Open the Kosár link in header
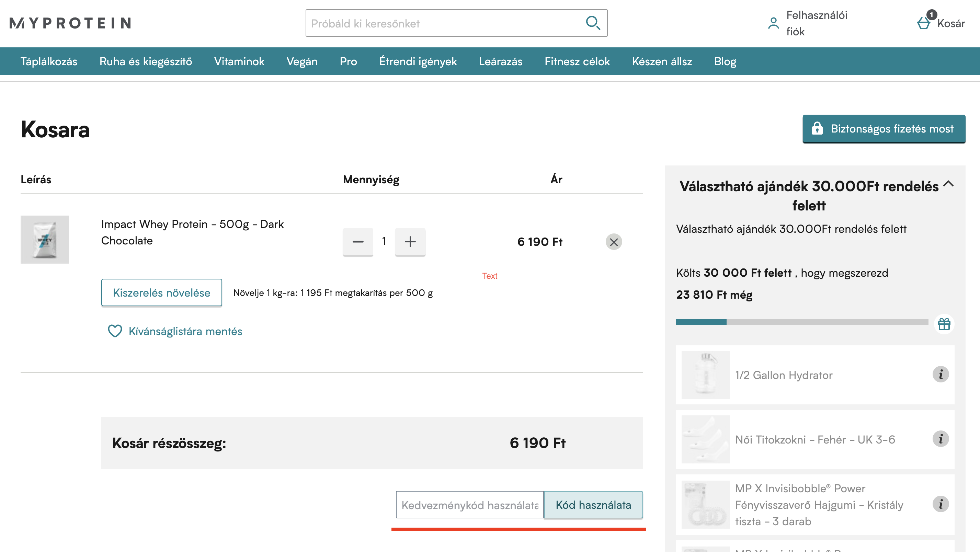Image resolution: width=980 pixels, height=552 pixels. pyautogui.click(x=951, y=23)
